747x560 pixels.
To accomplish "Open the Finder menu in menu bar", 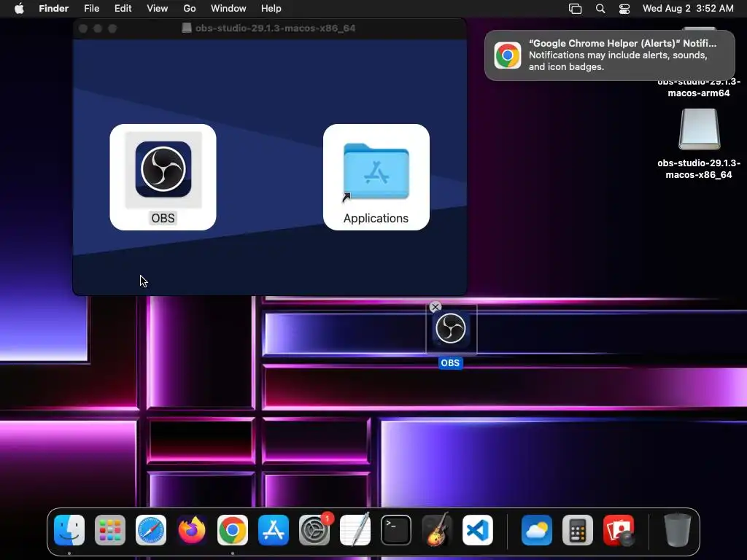I will 54,9.
